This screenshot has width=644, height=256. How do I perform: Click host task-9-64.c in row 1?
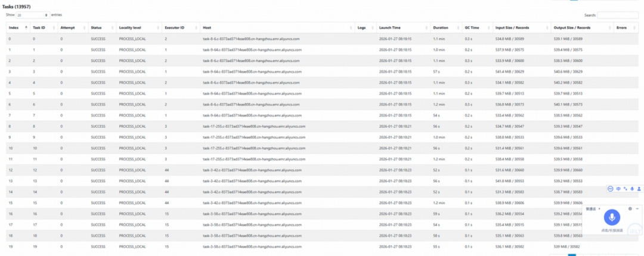252,49
